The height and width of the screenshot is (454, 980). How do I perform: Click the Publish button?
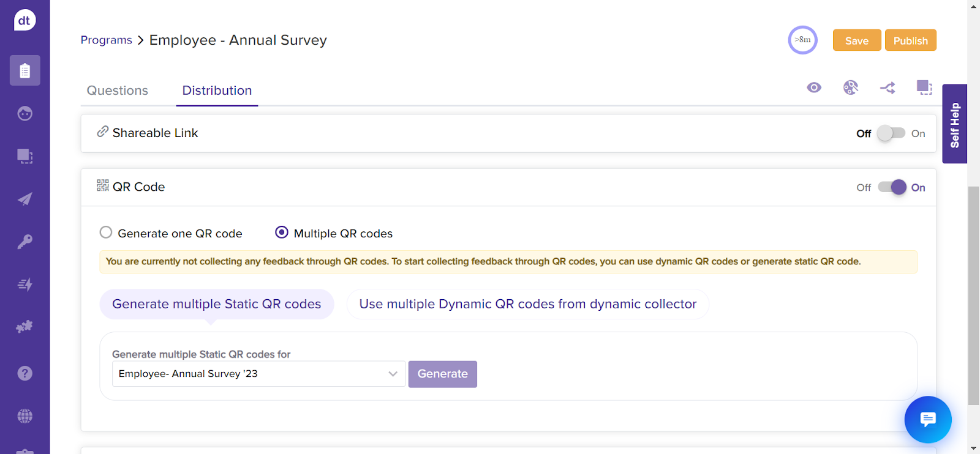coord(910,40)
